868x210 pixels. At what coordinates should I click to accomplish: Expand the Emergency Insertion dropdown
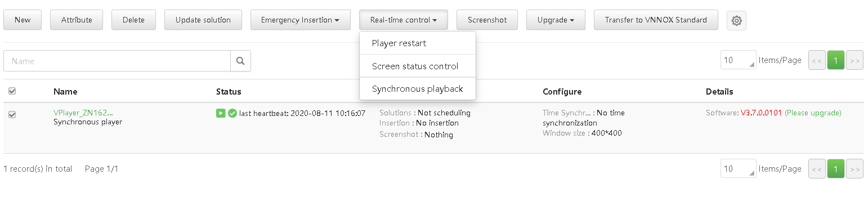coord(300,20)
